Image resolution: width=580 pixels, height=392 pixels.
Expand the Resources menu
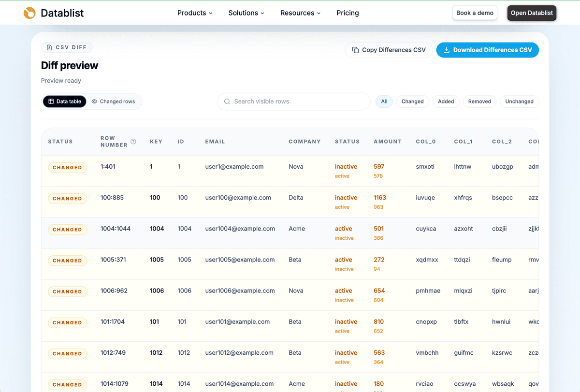point(300,13)
